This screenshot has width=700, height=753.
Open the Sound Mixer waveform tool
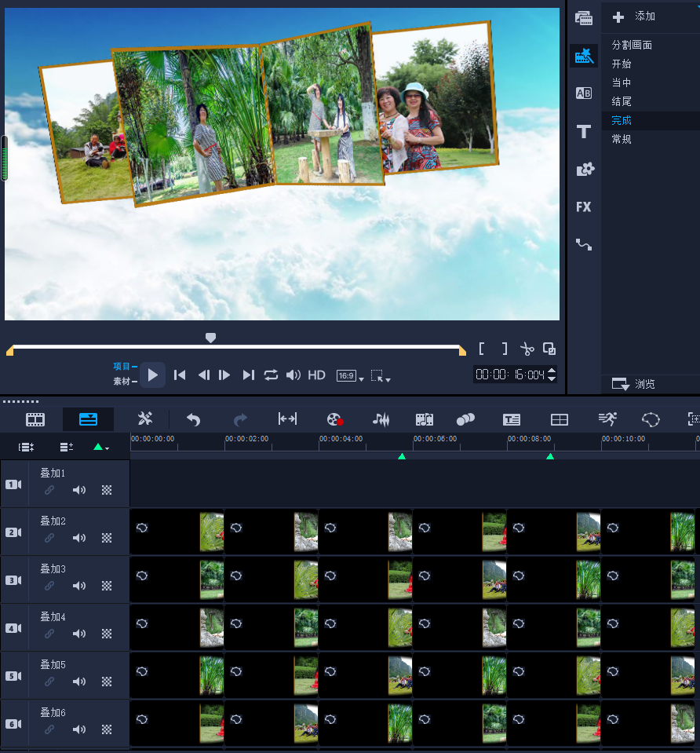pos(381,419)
